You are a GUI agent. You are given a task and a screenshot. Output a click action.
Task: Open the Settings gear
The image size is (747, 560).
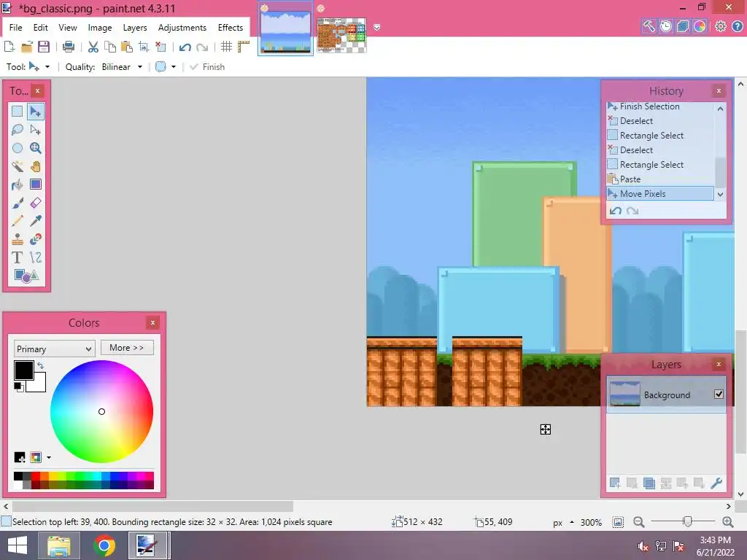(720, 26)
